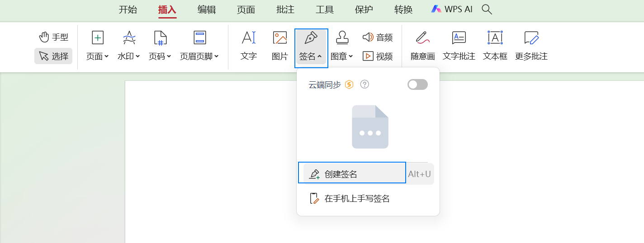Insert audio with 音频
The image size is (644, 243).
point(378,37)
